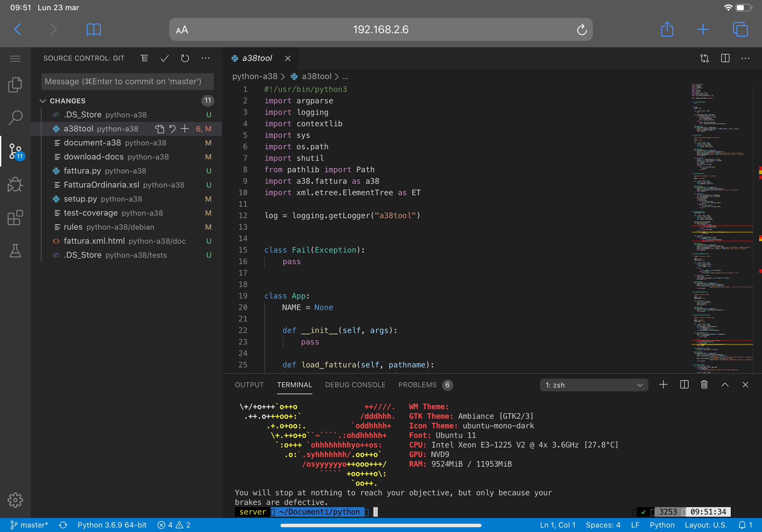Stage changes for the a38tool file
This screenshot has height=532, width=762.
[185, 129]
